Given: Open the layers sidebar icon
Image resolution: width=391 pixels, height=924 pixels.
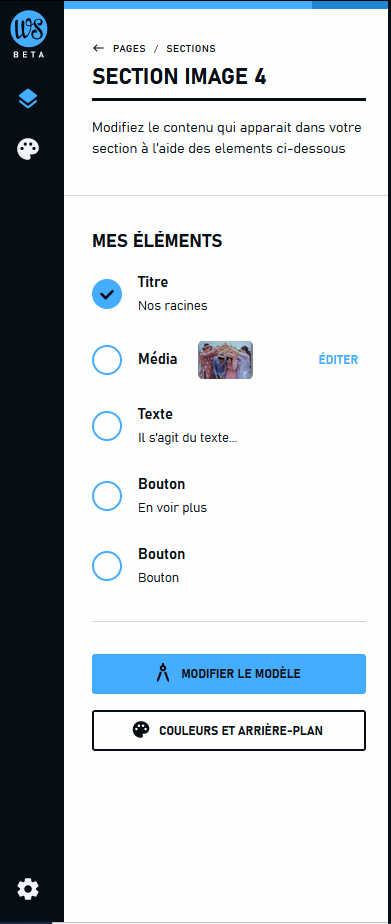Looking at the screenshot, I should click(x=28, y=100).
